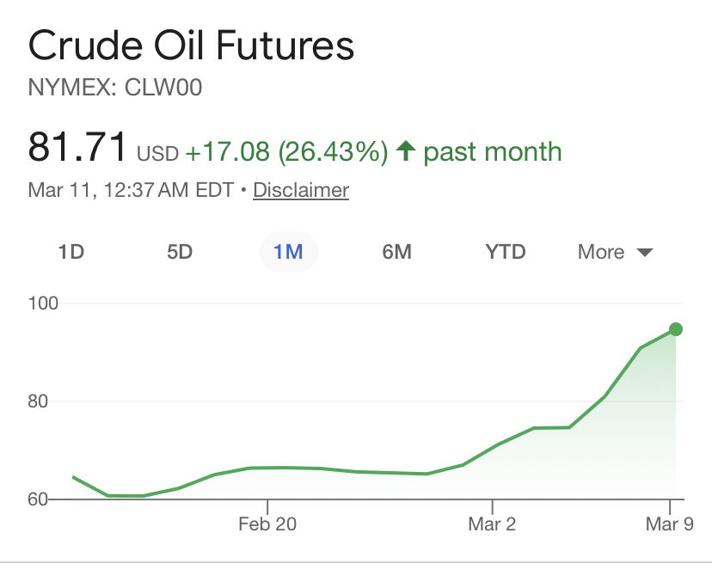Show the 6M price history

pyautogui.click(x=396, y=252)
